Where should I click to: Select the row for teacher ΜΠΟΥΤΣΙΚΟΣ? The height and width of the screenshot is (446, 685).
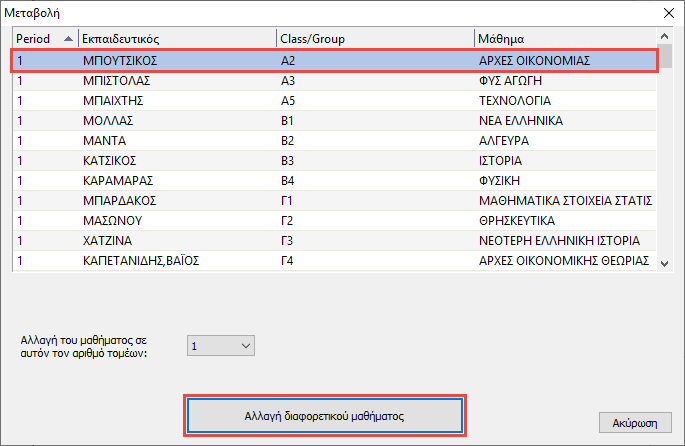(x=334, y=60)
